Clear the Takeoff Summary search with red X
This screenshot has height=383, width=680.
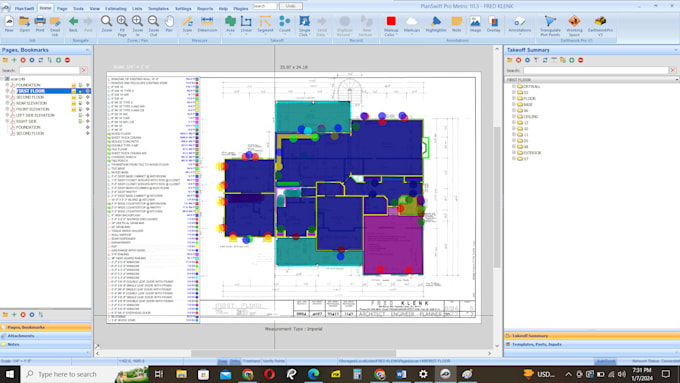click(673, 70)
